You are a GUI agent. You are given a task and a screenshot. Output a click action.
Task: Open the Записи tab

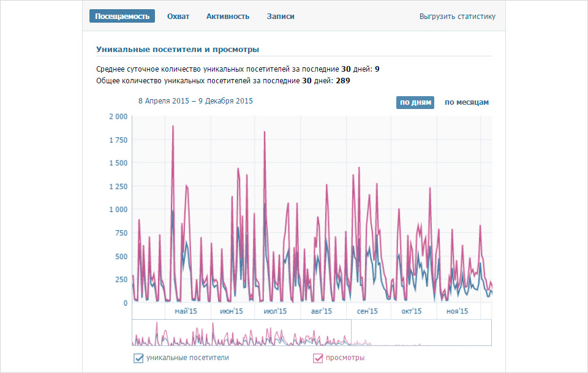tap(281, 17)
